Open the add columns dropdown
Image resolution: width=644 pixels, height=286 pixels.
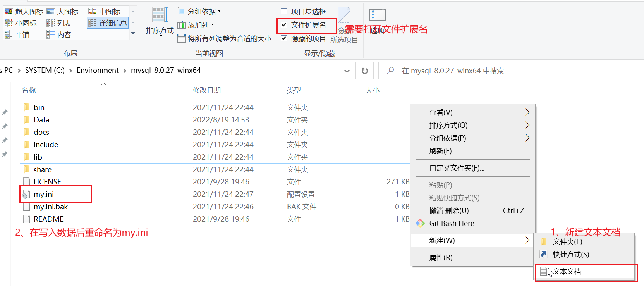196,25
